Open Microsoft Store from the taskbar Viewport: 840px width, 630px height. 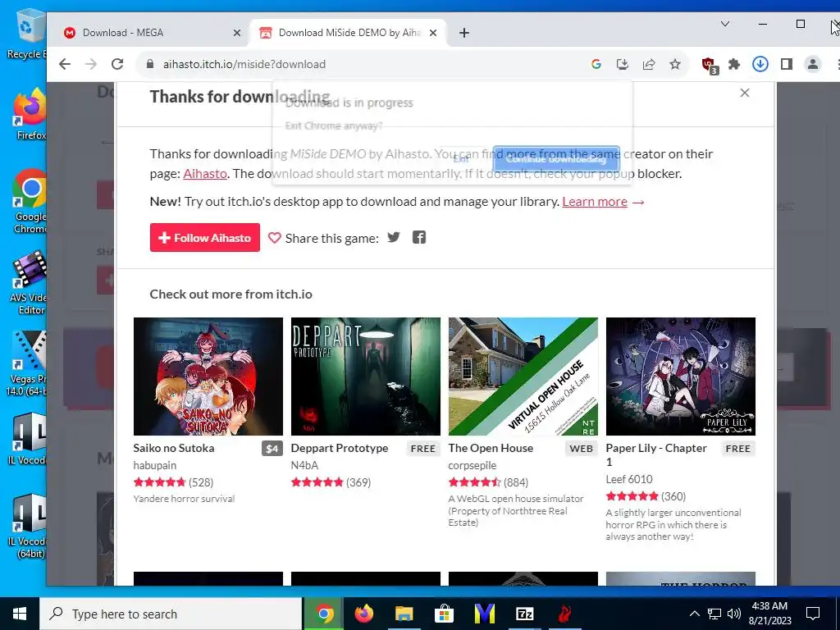point(444,614)
